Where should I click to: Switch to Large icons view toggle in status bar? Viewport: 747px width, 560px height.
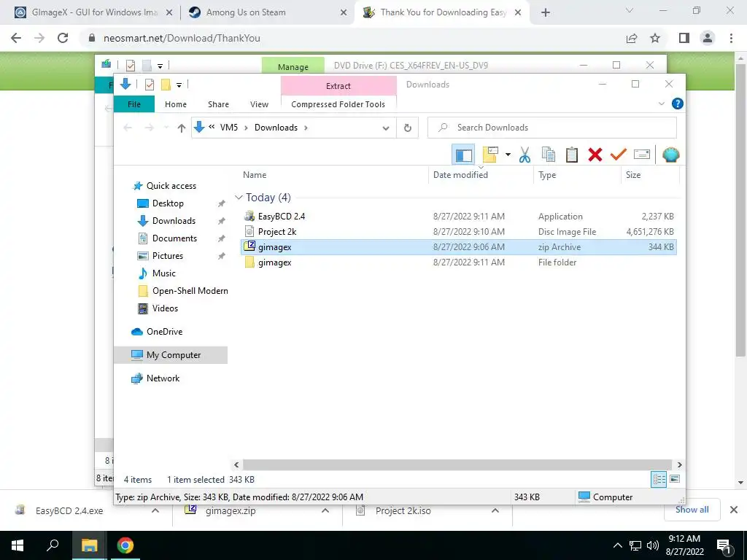(x=675, y=479)
